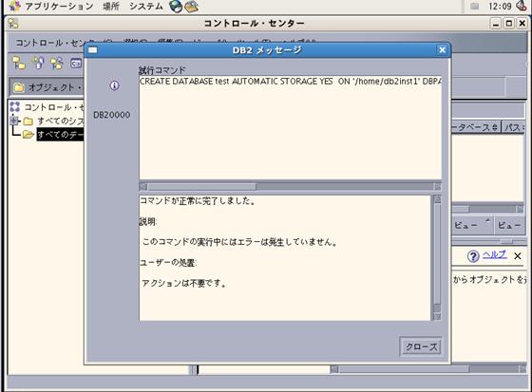Expand the すべてのシステム tree node

13,121
